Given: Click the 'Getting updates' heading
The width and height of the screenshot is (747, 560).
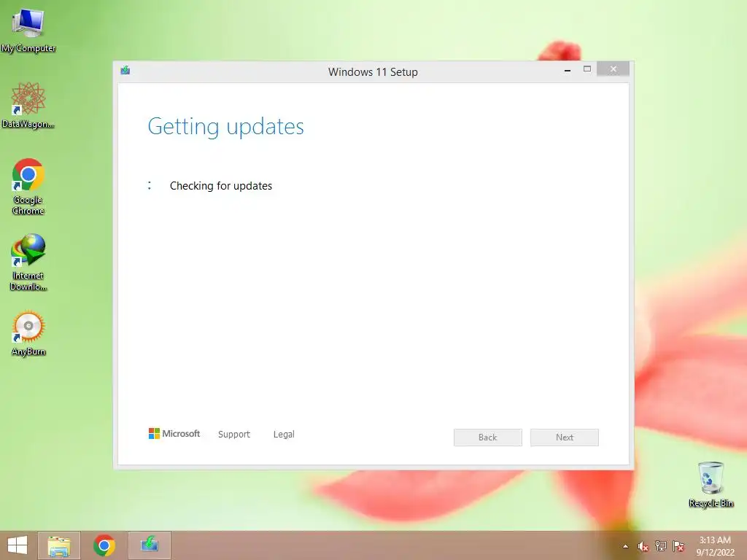Looking at the screenshot, I should (226, 127).
